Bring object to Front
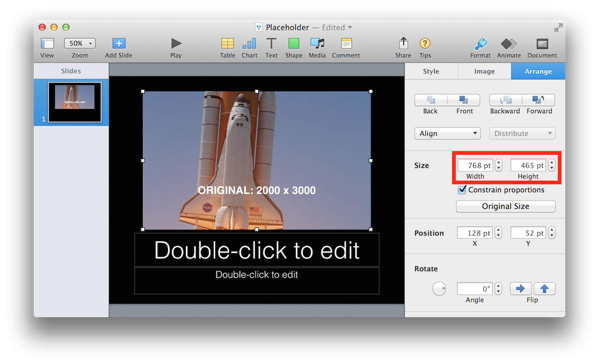The height and width of the screenshot is (364, 599). 464,100
